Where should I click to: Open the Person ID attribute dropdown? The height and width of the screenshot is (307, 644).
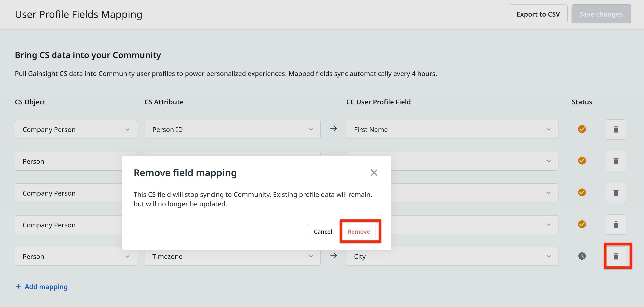pos(232,129)
